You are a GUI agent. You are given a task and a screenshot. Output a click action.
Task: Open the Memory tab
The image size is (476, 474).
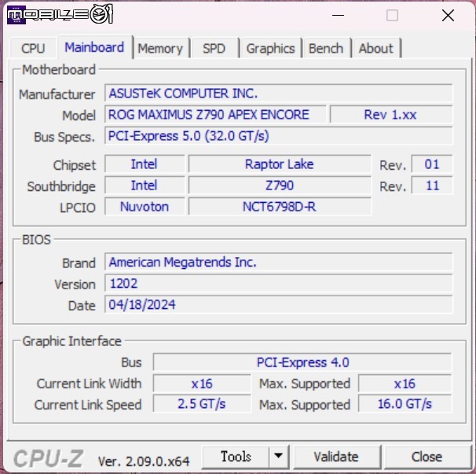coord(160,48)
